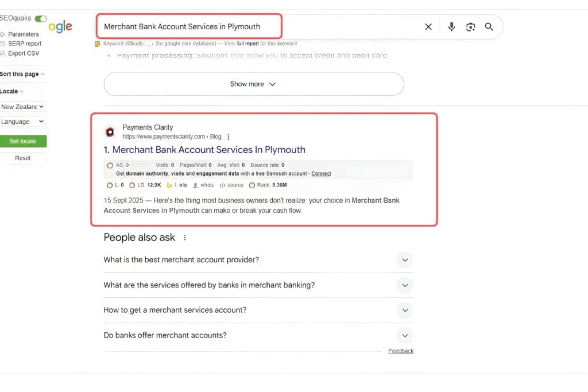Open the Language dropdown
Viewport: 588px width, 392px height.
22,122
